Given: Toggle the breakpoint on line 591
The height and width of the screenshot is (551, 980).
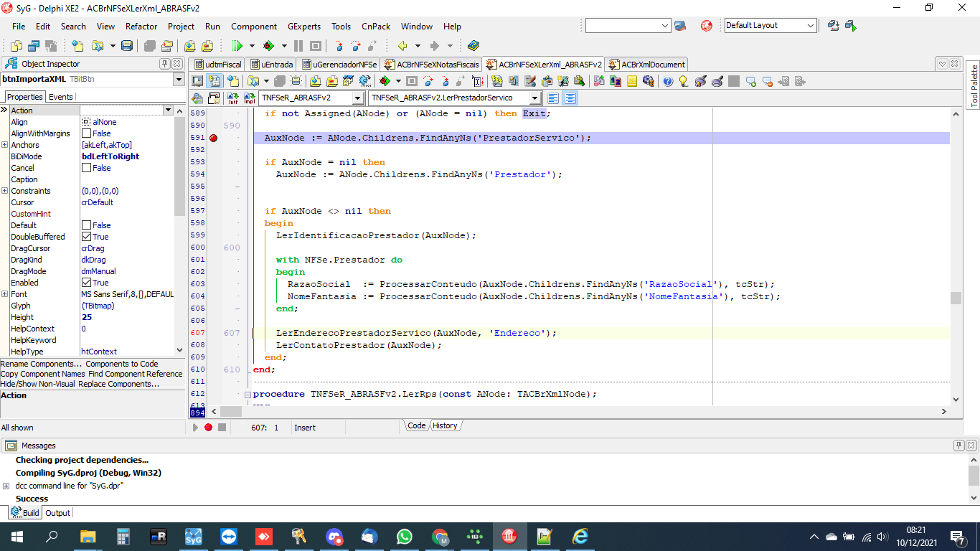Looking at the screenshot, I should pyautogui.click(x=213, y=138).
